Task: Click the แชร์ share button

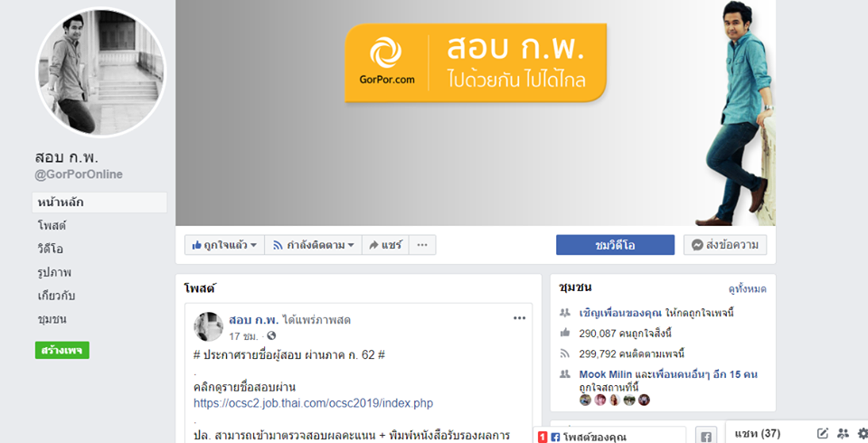Action: click(385, 245)
